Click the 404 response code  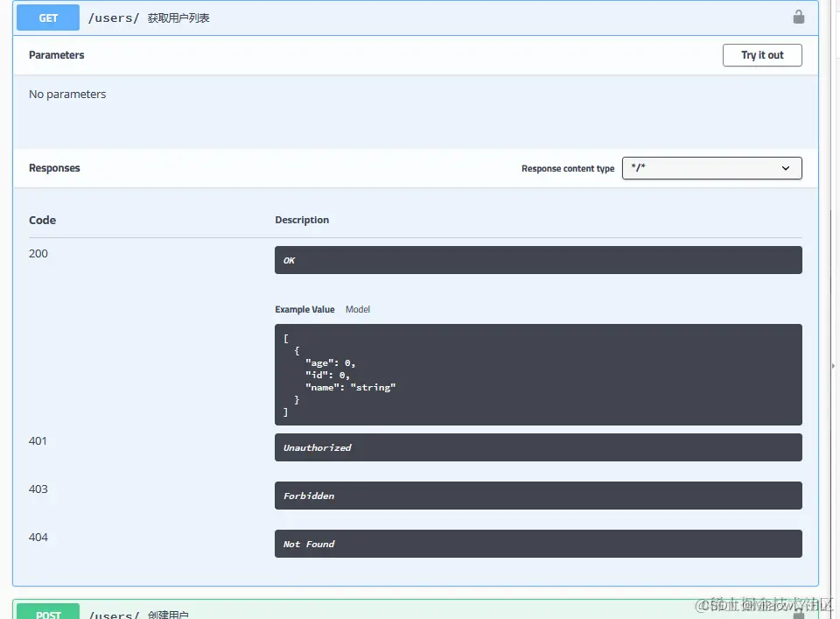[38, 538]
